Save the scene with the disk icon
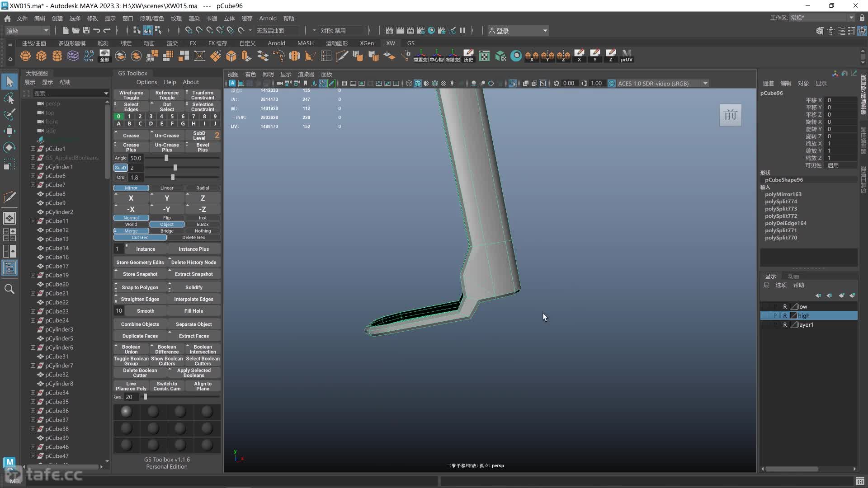868x488 pixels. coord(86,31)
